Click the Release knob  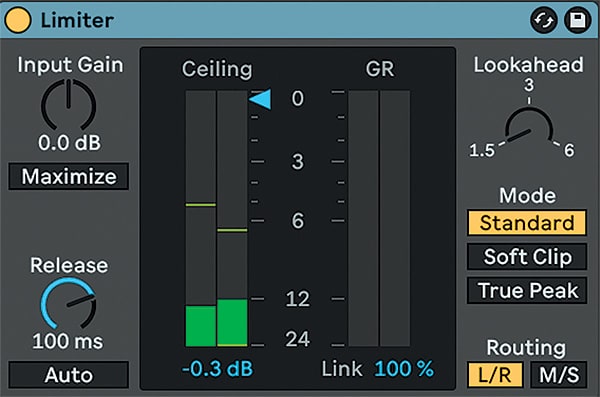68,303
